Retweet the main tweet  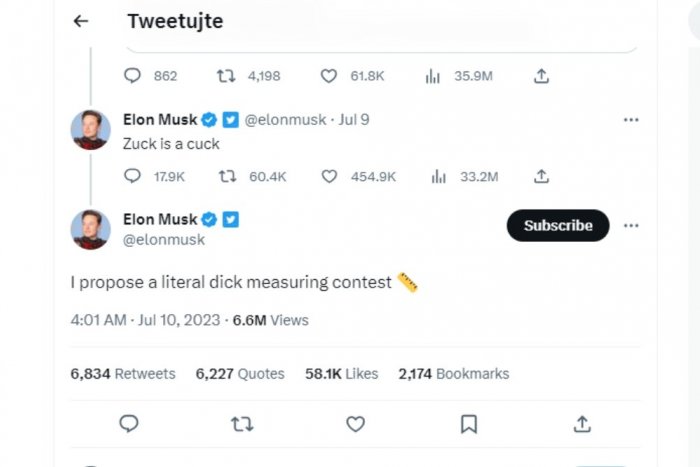[242, 424]
